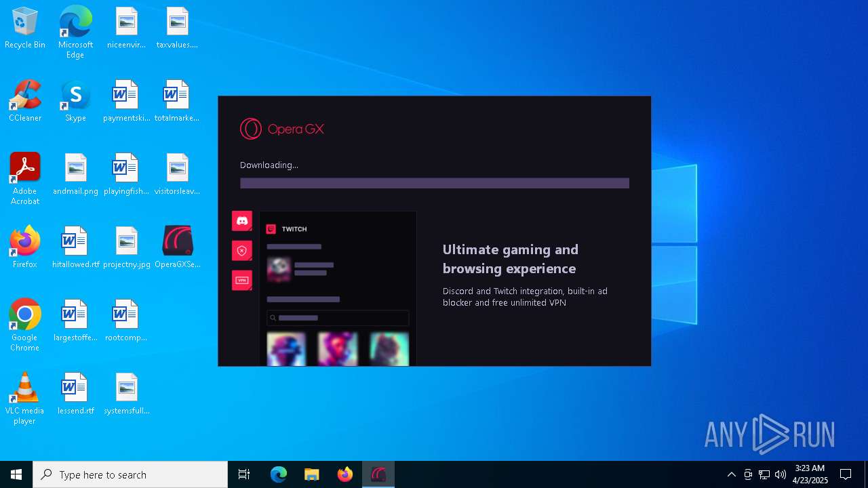Launch the Google Chrome desktop shortcut
The width and height of the screenshot is (868, 488).
(x=25, y=325)
